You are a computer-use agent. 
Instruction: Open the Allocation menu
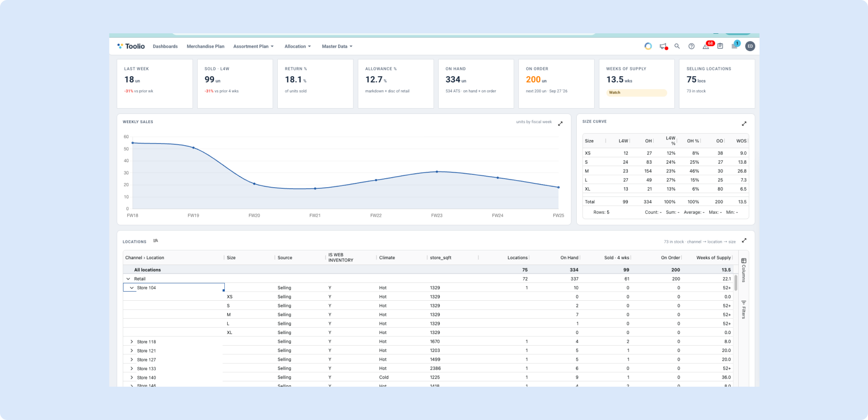298,46
